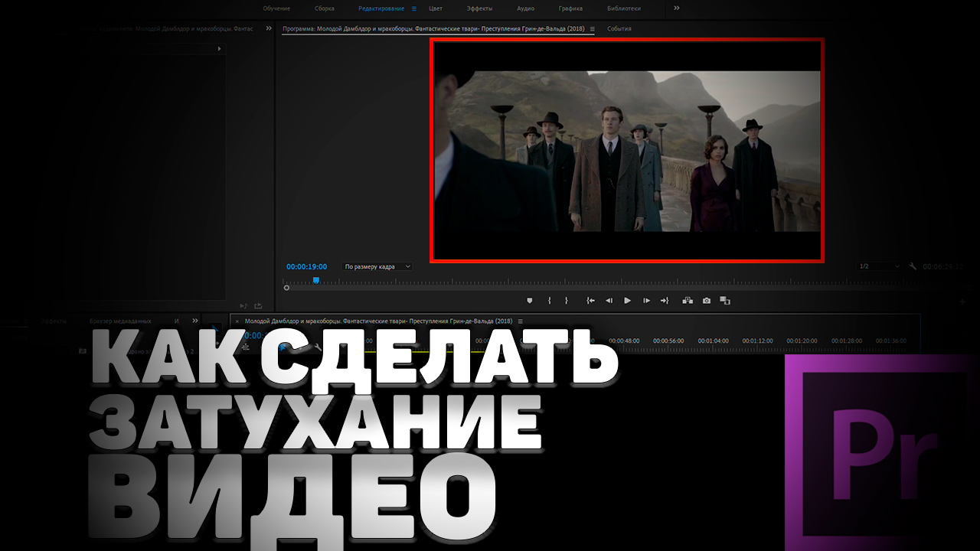
Task: Set the Mark Out point
Action: coord(567,301)
